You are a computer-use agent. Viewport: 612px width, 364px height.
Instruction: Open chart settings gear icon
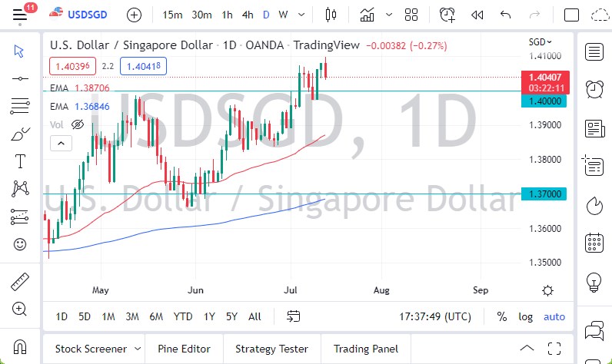click(x=547, y=290)
